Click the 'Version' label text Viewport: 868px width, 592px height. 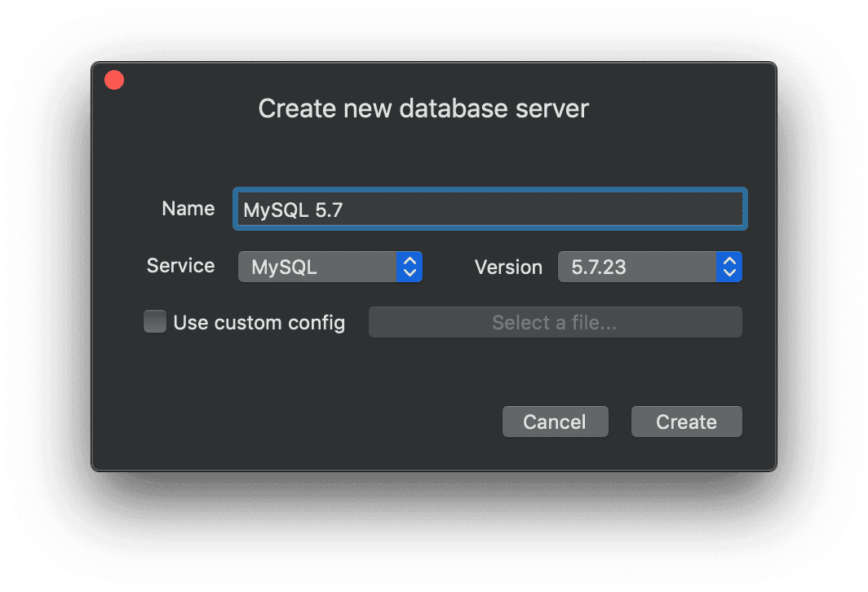pos(508,267)
